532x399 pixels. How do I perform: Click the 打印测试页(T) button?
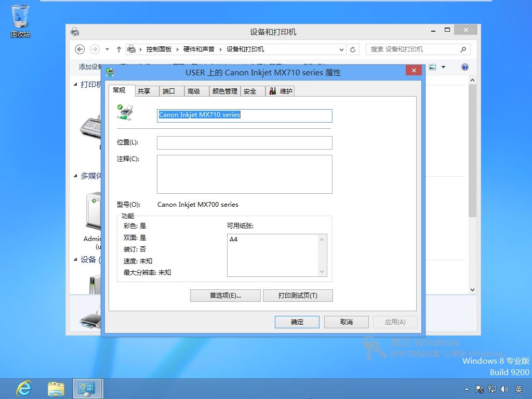click(298, 296)
